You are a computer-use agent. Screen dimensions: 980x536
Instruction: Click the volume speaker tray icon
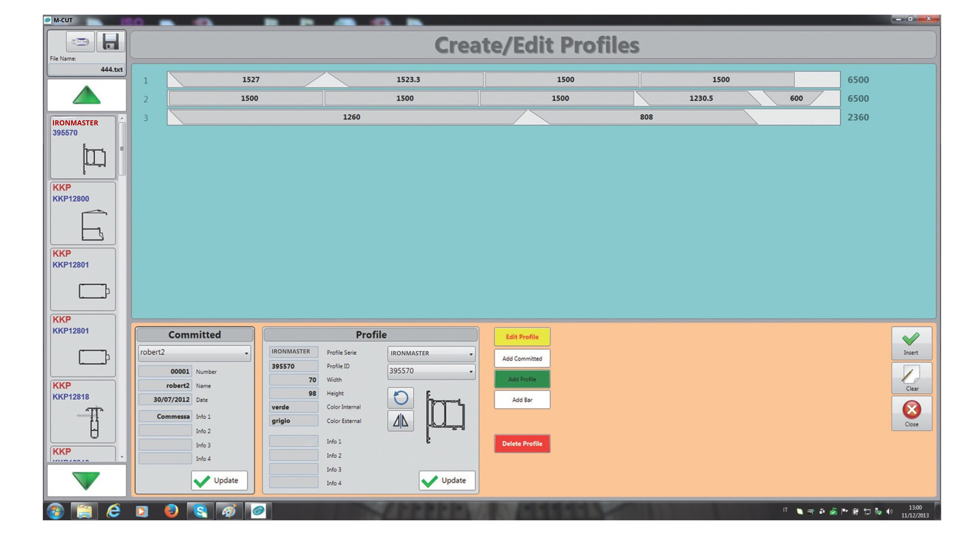click(889, 511)
